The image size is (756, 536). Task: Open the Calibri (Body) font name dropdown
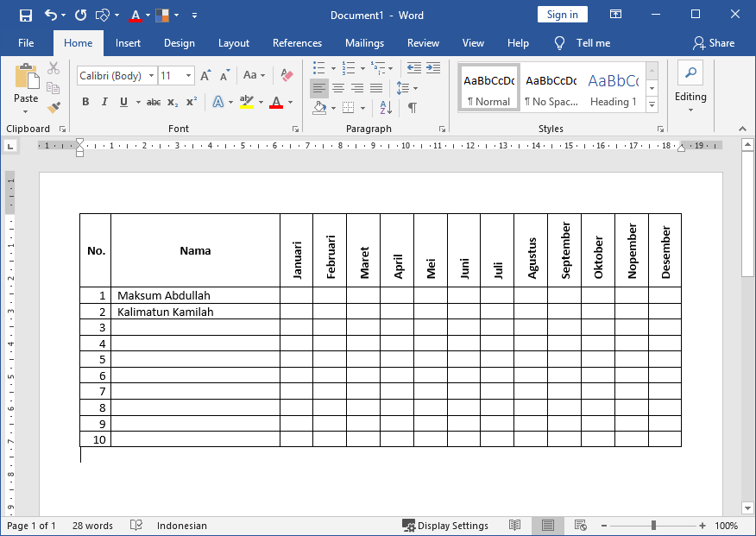pos(151,76)
